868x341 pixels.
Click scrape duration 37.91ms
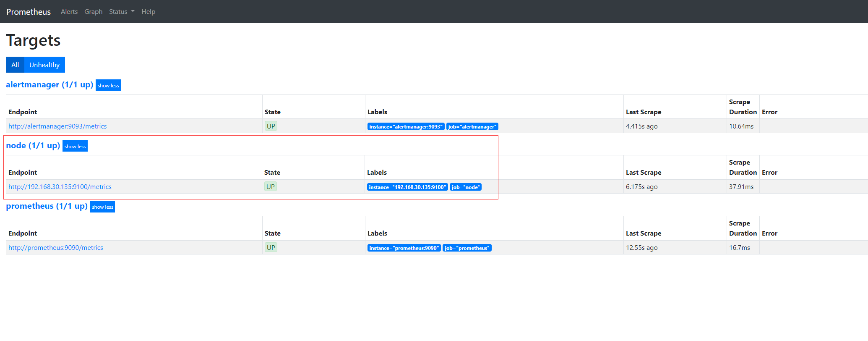(x=741, y=186)
